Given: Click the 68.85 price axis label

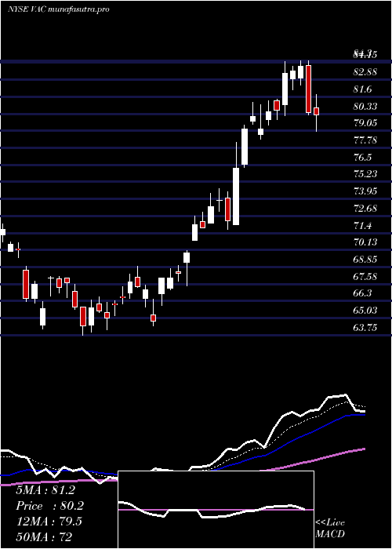Looking at the screenshot, I should 365,260.
